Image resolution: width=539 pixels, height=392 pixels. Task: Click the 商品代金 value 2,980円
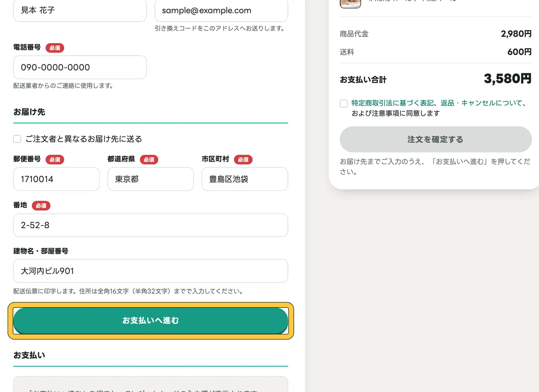click(x=517, y=34)
